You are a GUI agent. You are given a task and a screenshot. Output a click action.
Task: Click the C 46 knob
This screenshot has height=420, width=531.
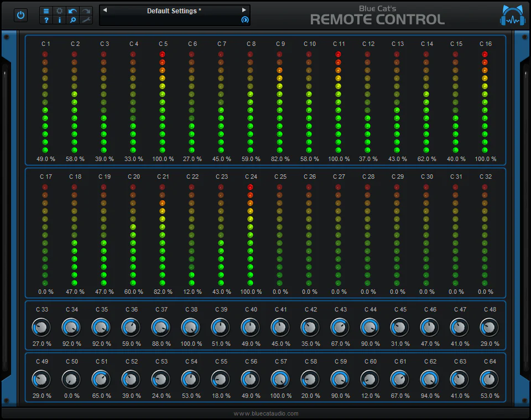click(429, 327)
